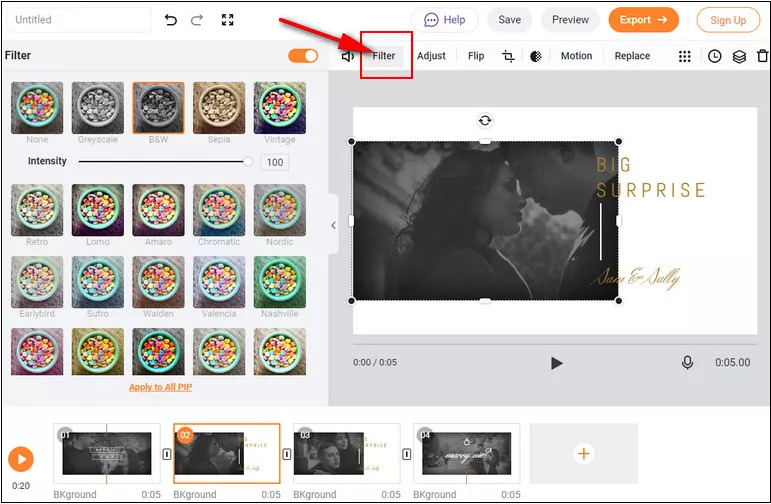771x504 pixels.
Task: Click Apply to All PIP link
Action: [160, 387]
